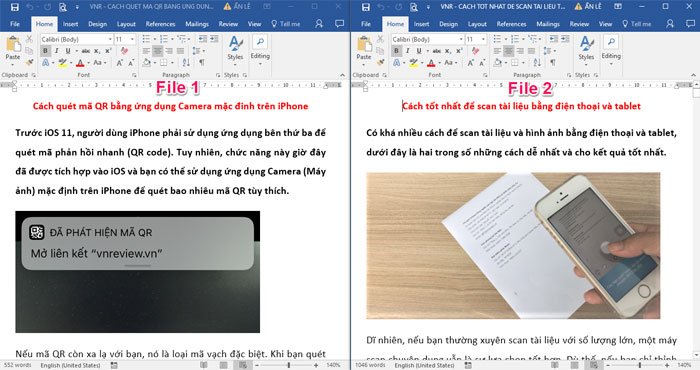The width and height of the screenshot is (700, 370).
Task: Open font size dropdown in left window
Action: (x=132, y=39)
